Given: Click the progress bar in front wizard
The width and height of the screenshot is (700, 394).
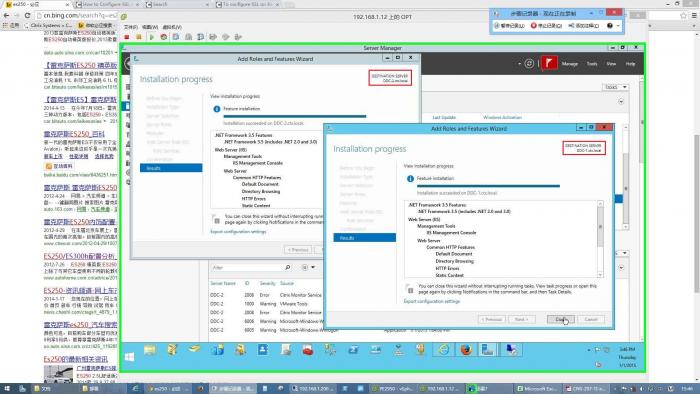Looking at the screenshot, I should pyautogui.click(x=488, y=186).
